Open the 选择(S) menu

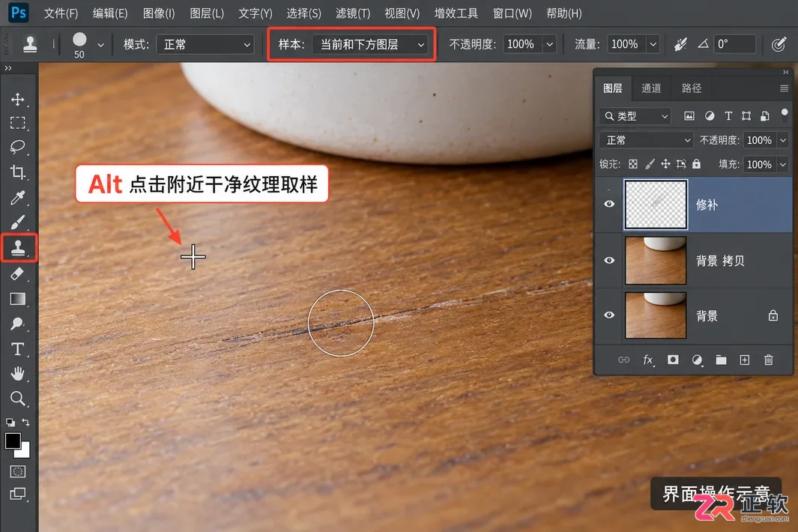click(303, 13)
